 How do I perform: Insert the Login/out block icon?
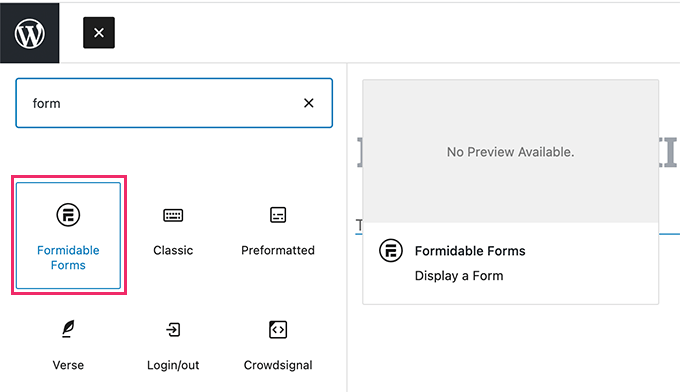[173, 330]
